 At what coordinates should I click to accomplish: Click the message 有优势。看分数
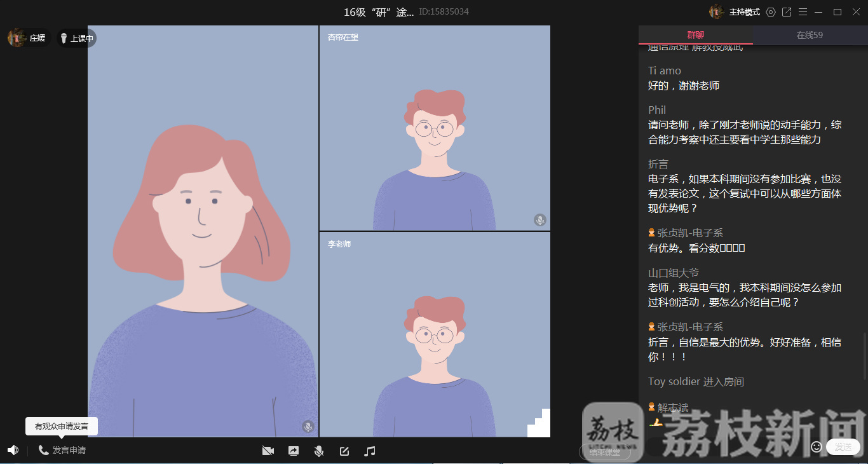click(x=696, y=248)
